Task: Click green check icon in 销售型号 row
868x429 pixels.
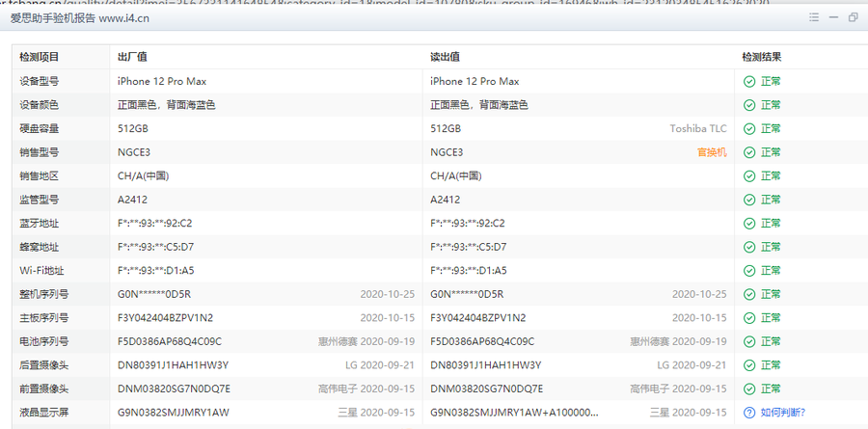Action: [x=749, y=152]
